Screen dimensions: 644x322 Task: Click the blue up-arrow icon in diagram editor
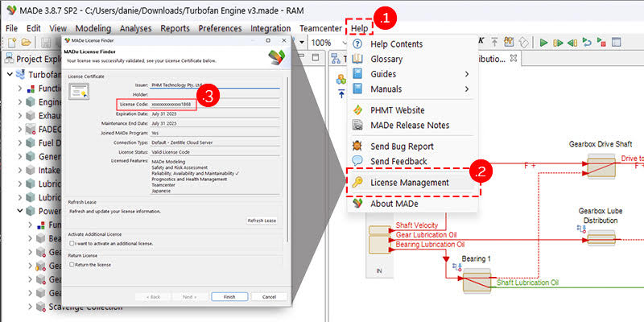coord(341,93)
